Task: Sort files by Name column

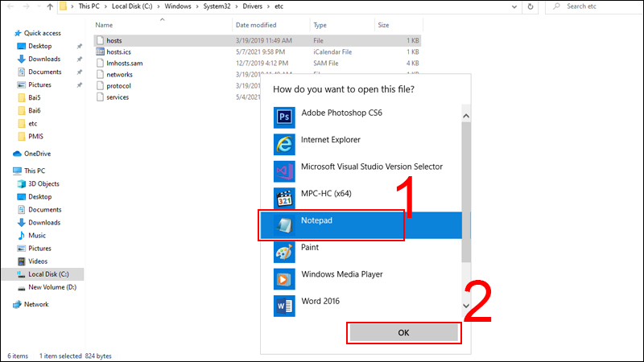Action: (x=104, y=25)
